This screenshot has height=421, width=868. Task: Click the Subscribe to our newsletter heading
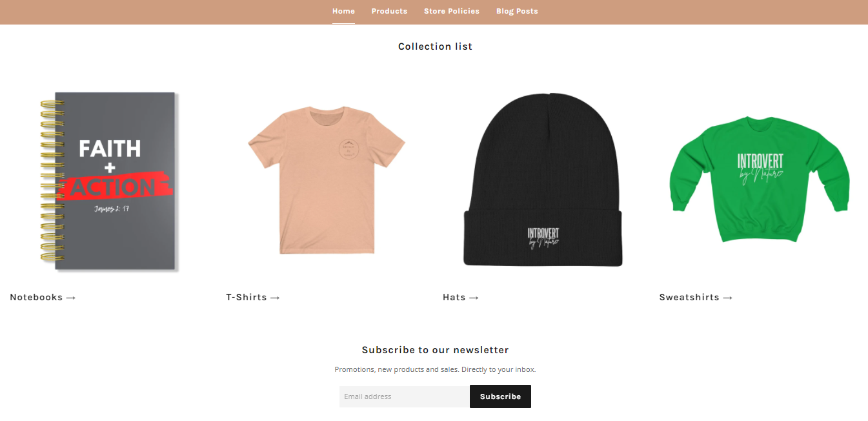[x=435, y=350]
